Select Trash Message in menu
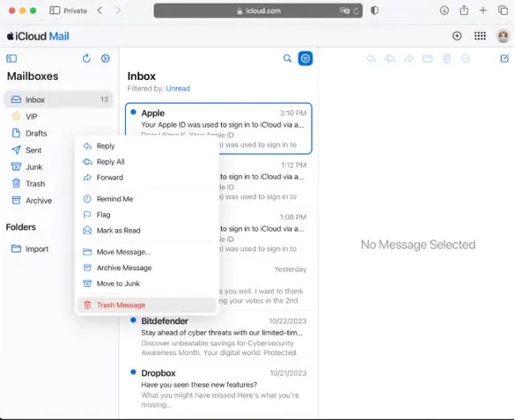 pos(147,305)
